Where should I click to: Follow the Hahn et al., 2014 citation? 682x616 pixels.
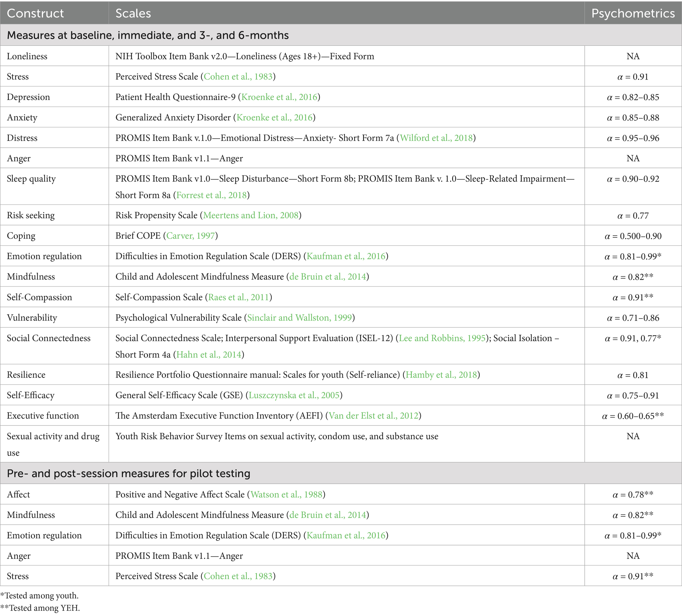(x=208, y=354)
